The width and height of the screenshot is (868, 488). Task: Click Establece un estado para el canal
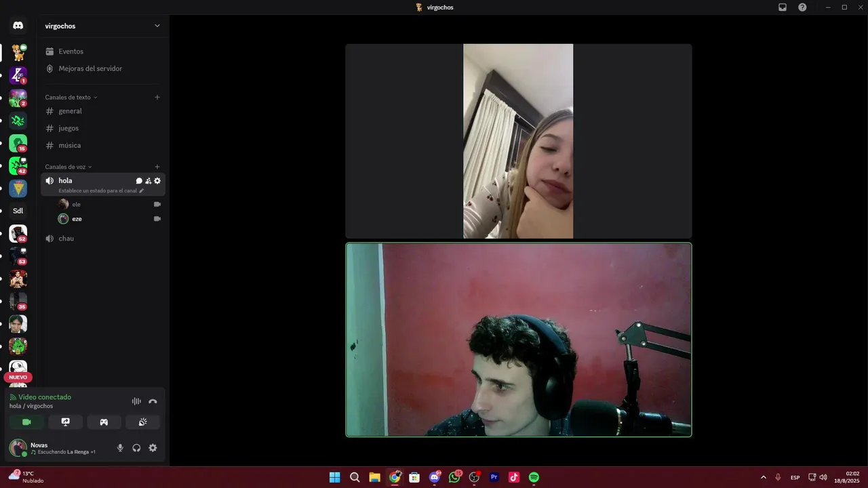pyautogui.click(x=101, y=190)
